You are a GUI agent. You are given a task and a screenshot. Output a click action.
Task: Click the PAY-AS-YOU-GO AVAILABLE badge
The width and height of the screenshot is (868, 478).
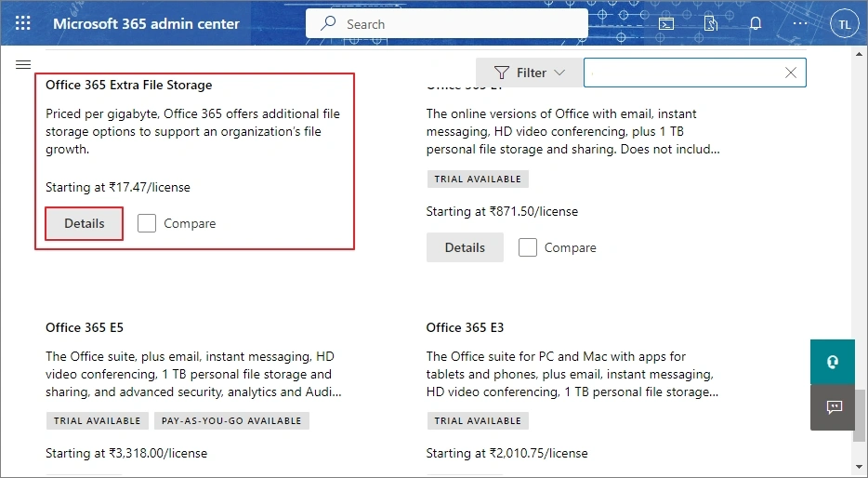(231, 421)
